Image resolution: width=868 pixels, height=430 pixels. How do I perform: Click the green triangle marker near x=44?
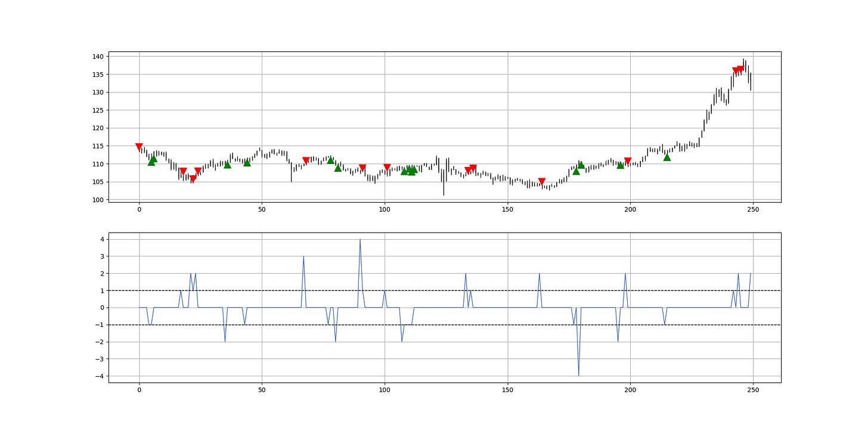coord(247,162)
